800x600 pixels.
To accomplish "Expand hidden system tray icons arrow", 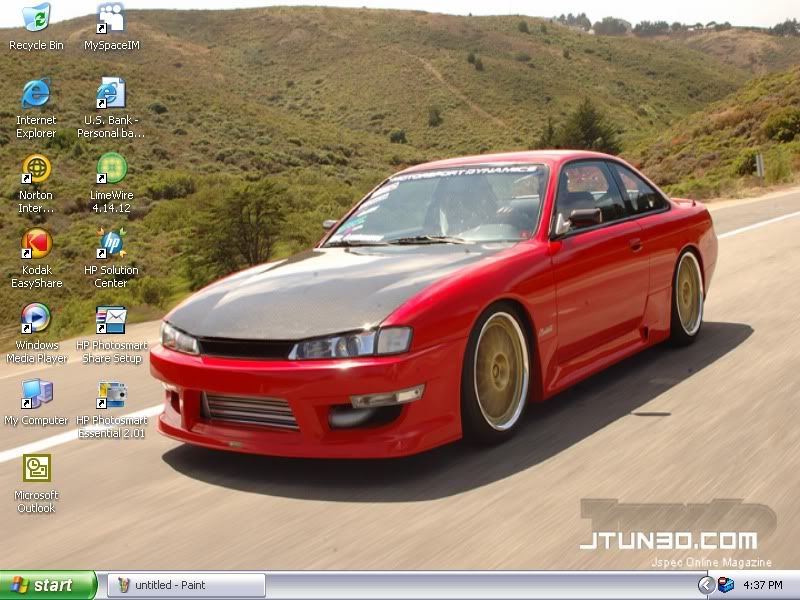I will pyautogui.click(x=706, y=585).
